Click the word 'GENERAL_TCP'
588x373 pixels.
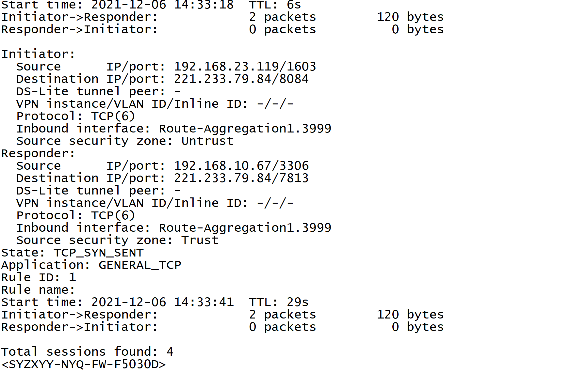tap(140, 265)
